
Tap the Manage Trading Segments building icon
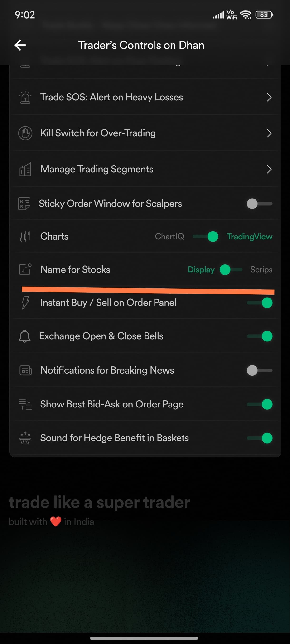[25, 169]
